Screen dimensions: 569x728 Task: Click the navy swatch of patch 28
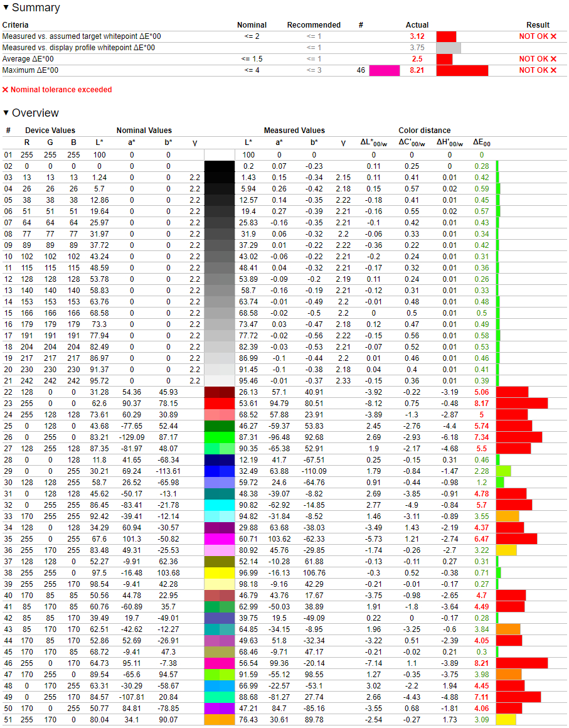(x=220, y=460)
